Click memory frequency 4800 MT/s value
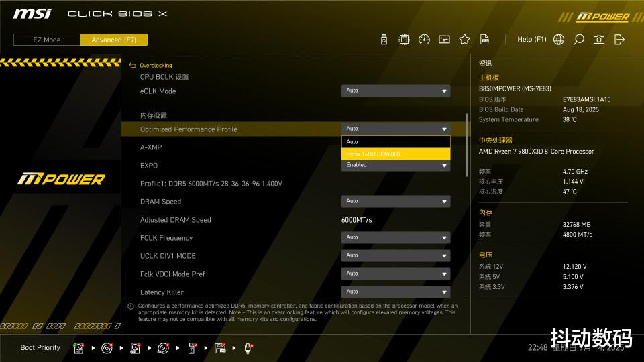The width and height of the screenshot is (644, 362). pyautogui.click(x=578, y=235)
